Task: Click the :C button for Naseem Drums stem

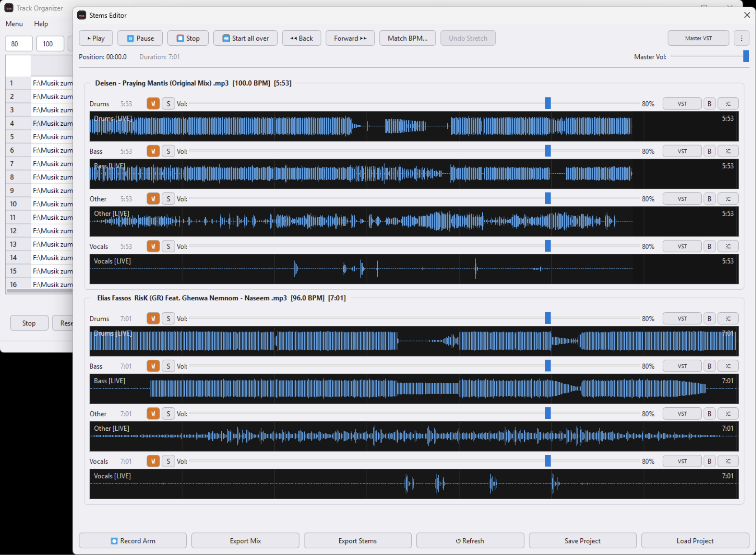Action: click(728, 319)
